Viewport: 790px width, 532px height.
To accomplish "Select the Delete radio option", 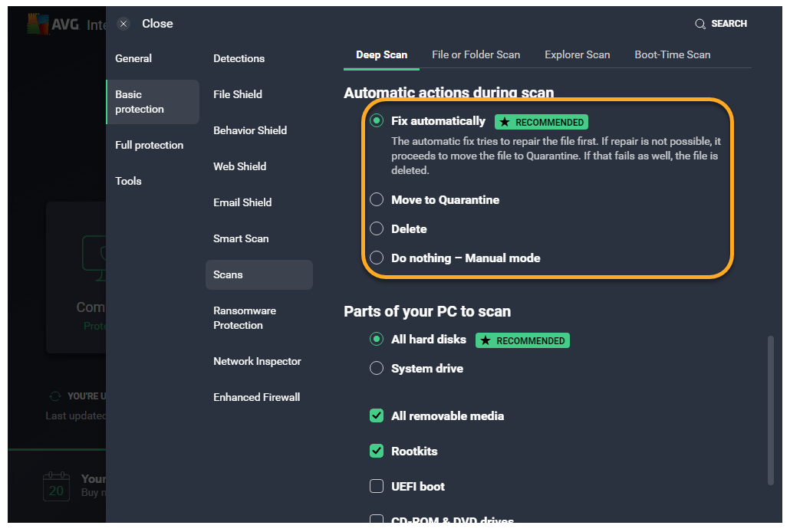I will click(x=377, y=229).
